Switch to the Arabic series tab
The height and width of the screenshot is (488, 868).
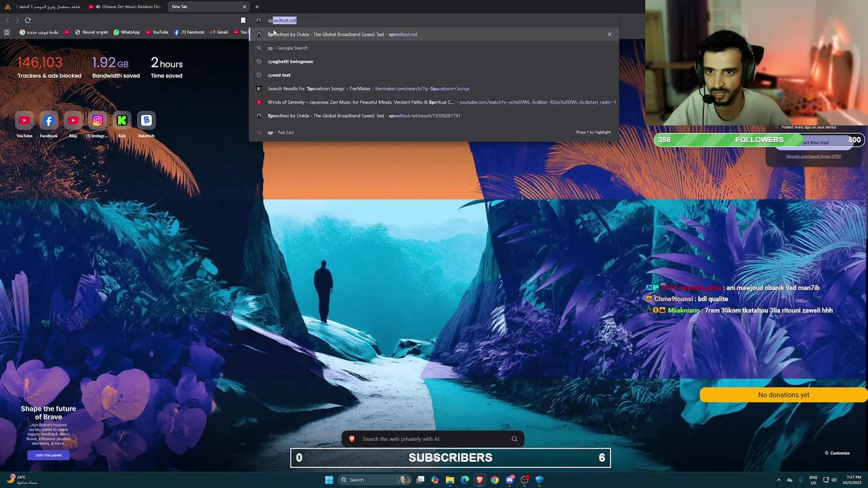43,7
